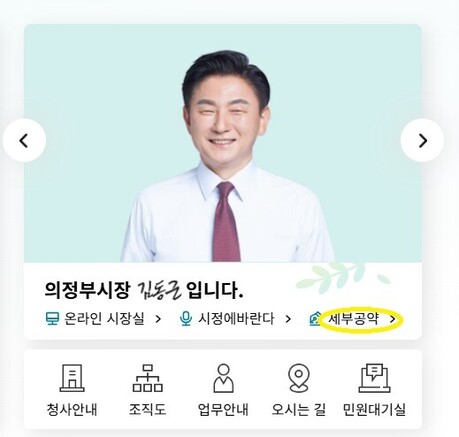Click the 의정부시장 greeting headline
The width and height of the screenshot is (459, 437).
pyautogui.click(x=144, y=290)
